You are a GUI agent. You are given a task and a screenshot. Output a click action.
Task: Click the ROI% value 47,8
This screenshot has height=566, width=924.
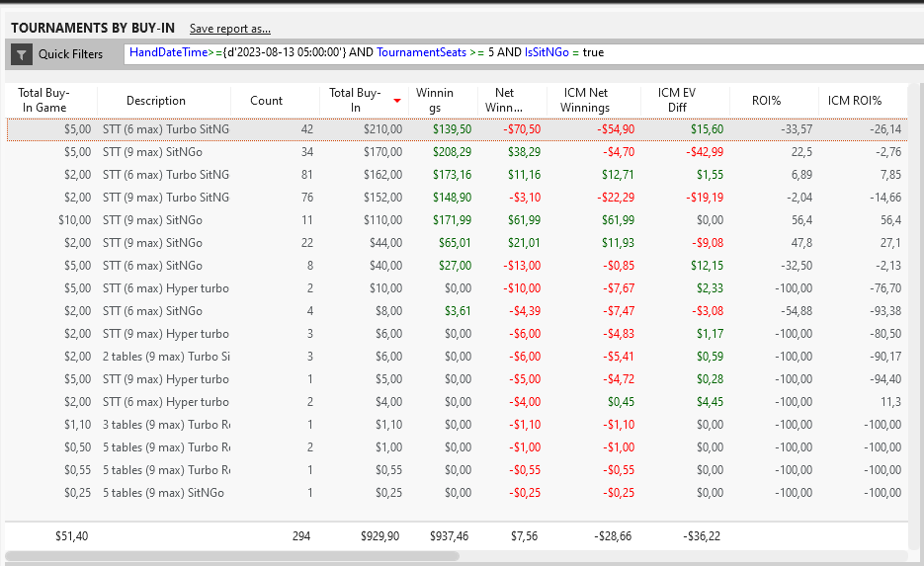coord(802,243)
